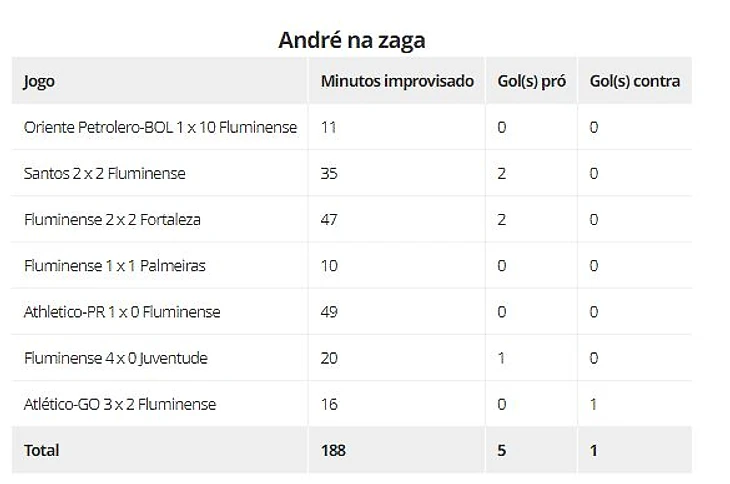Click the total goals-for value 5
Image resolution: width=730 pixels, height=484 pixels.
[502, 450]
